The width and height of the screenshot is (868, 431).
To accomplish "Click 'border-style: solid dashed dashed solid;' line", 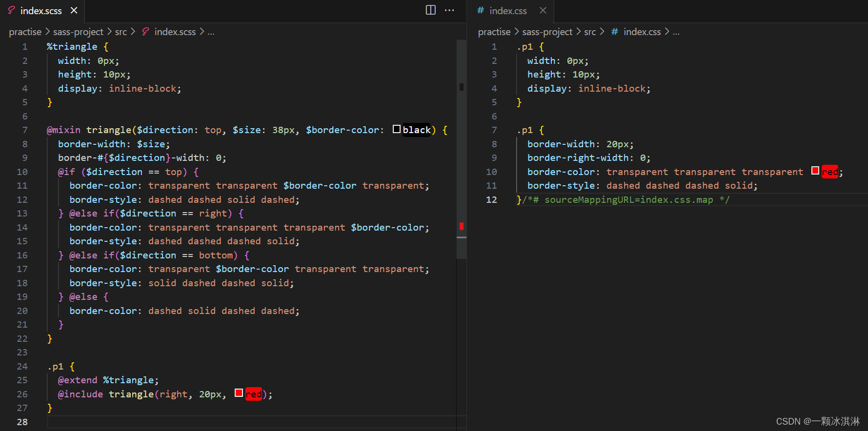I will click(x=182, y=283).
